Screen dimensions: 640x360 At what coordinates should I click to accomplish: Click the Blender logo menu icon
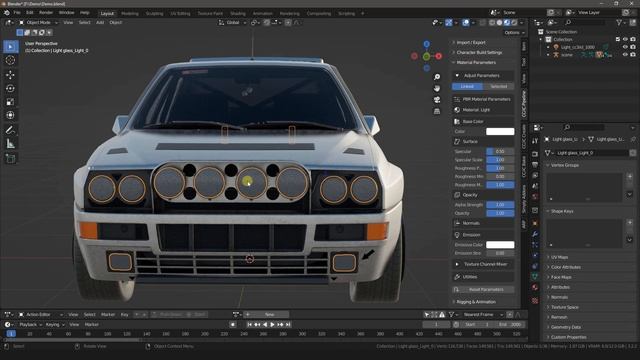(x=7, y=13)
